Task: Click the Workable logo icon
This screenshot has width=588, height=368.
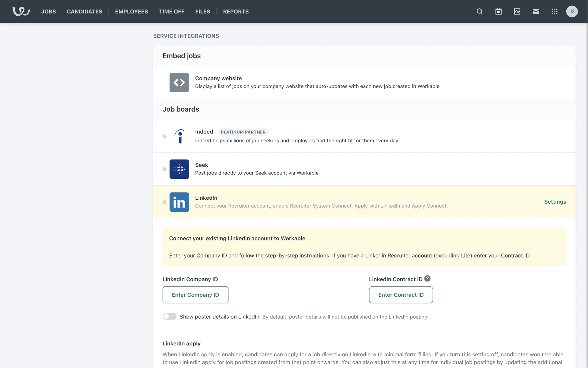Action: pyautogui.click(x=21, y=11)
